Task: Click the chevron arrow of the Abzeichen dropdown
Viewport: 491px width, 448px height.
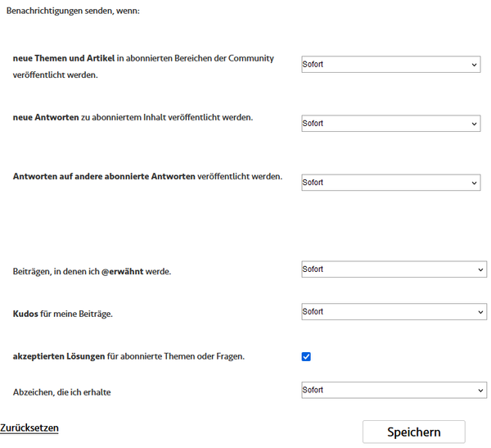Action: click(480, 391)
